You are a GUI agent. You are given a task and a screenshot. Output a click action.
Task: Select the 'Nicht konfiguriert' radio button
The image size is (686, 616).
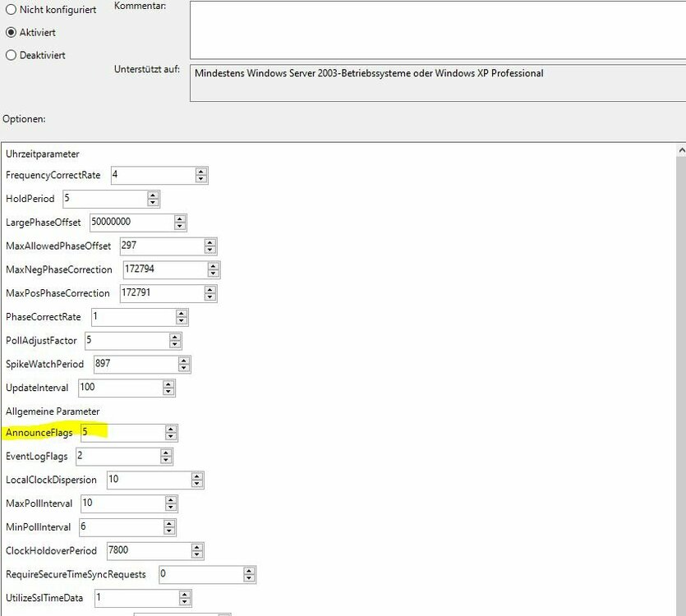11,10
